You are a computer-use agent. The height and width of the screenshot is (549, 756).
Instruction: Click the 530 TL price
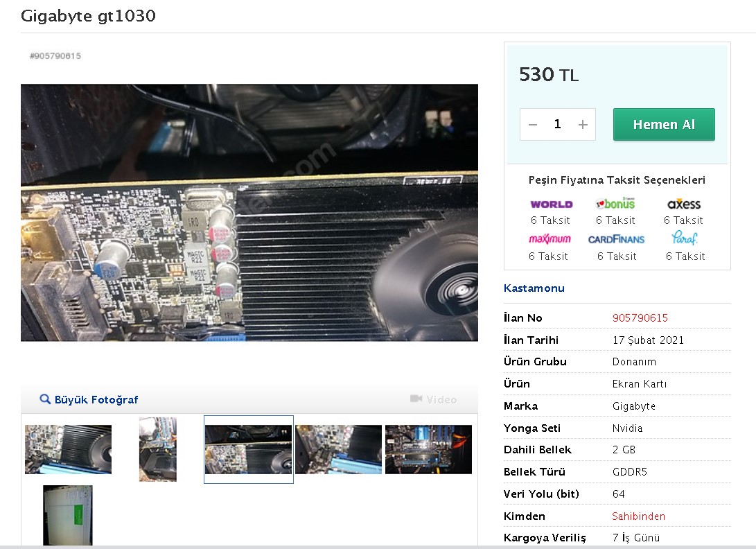[x=549, y=75]
